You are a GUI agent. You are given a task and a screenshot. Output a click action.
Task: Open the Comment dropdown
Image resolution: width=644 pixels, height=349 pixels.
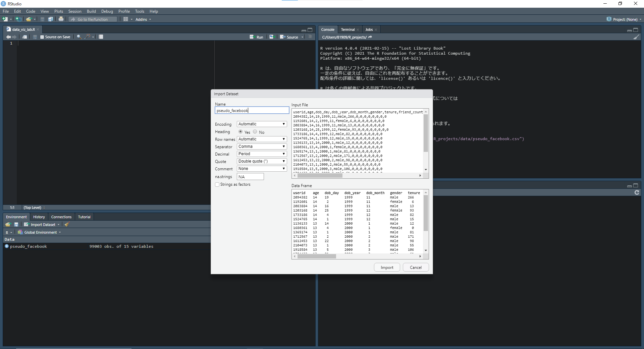(262, 169)
